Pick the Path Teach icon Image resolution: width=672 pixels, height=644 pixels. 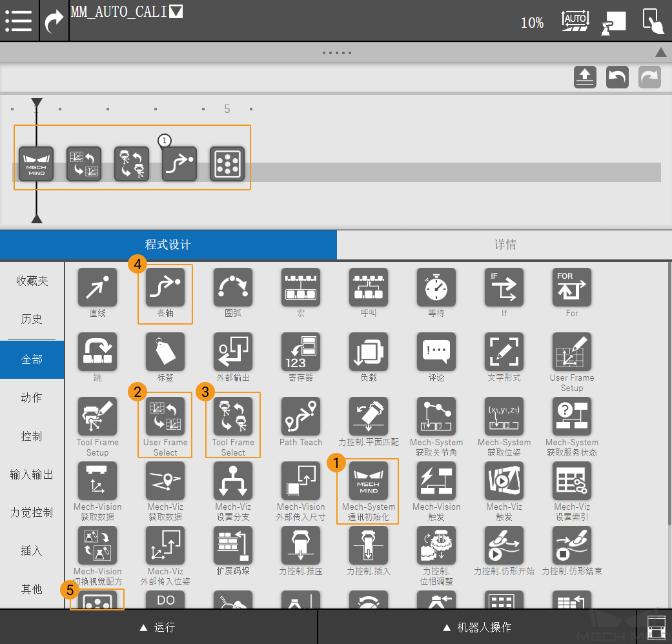click(301, 416)
